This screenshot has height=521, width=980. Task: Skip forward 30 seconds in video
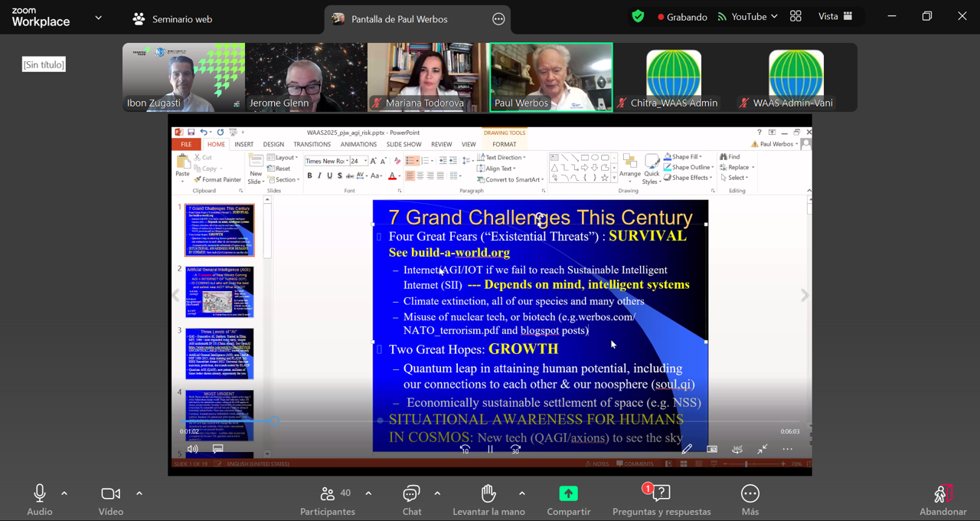[515, 450]
